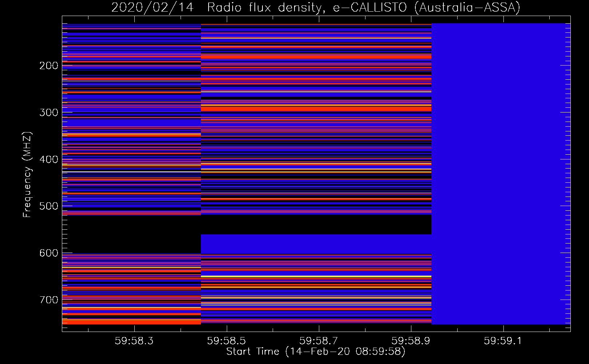Click the 700 frequency tick label
The image size is (589, 364).
pyautogui.click(x=49, y=300)
